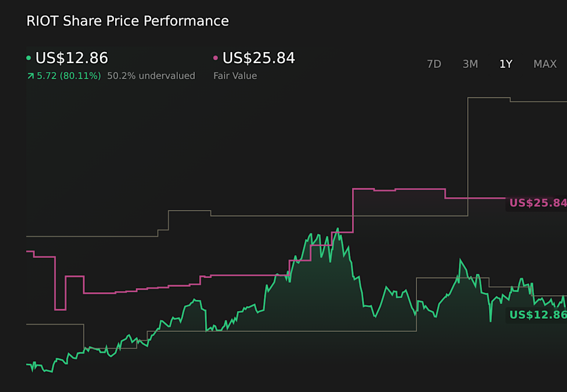
Task: Click the US$12.86 label on chart edge
Action: pos(537,315)
